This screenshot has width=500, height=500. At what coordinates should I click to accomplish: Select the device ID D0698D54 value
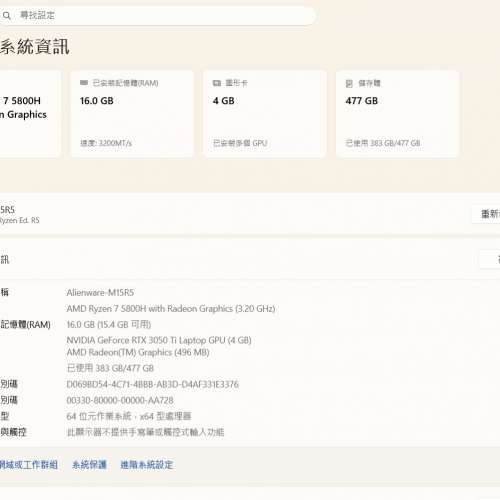[153, 384]
